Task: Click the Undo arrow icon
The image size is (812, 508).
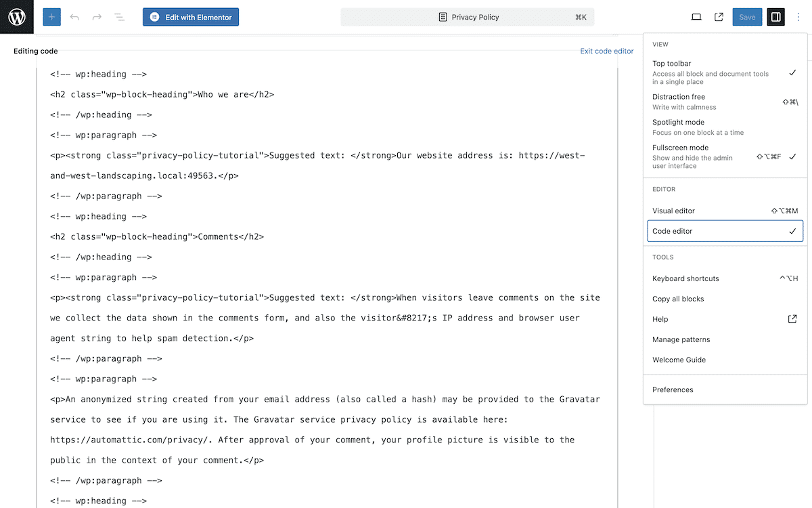Action: (74, 17)
